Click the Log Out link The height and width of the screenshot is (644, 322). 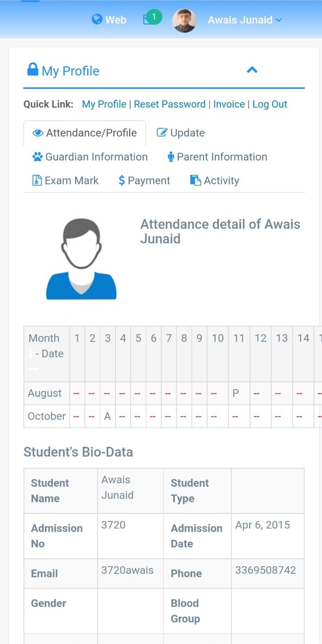tap(270, 104)
